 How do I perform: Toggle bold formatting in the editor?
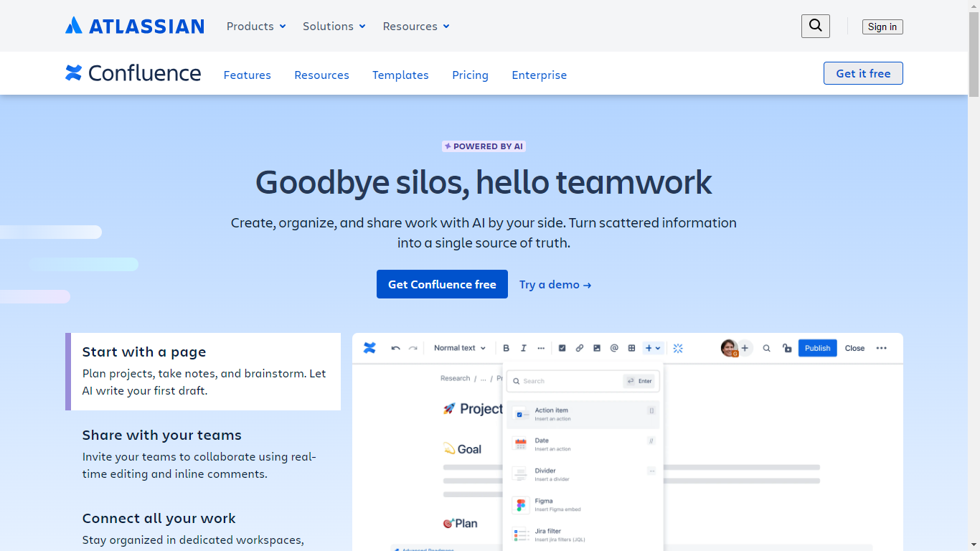pos(506,348)
